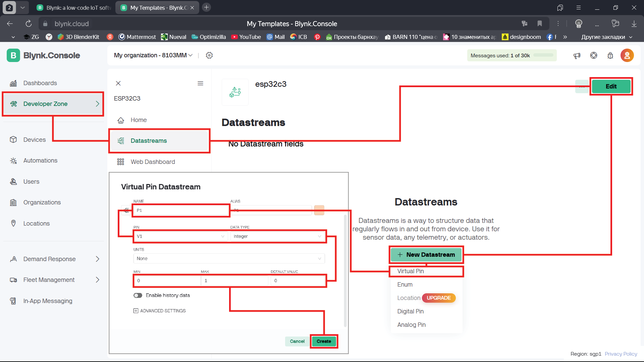Open Mattermost bookmark
The height and width of the screenshot is (362, 644).
click(138, 37)
